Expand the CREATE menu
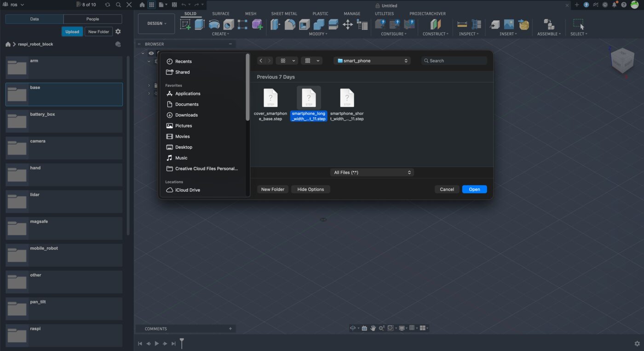 click(220, 34)
